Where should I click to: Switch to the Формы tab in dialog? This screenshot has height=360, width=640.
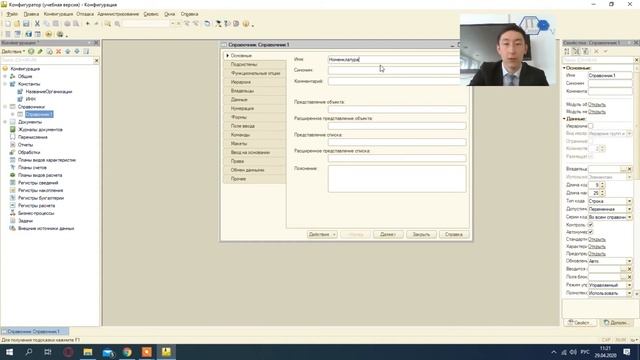click(255, 117)
